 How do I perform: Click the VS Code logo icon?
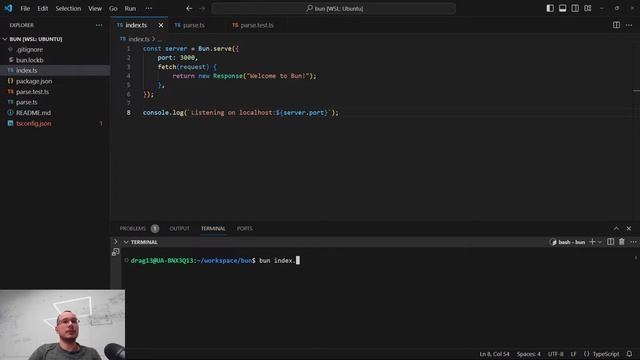8,8
